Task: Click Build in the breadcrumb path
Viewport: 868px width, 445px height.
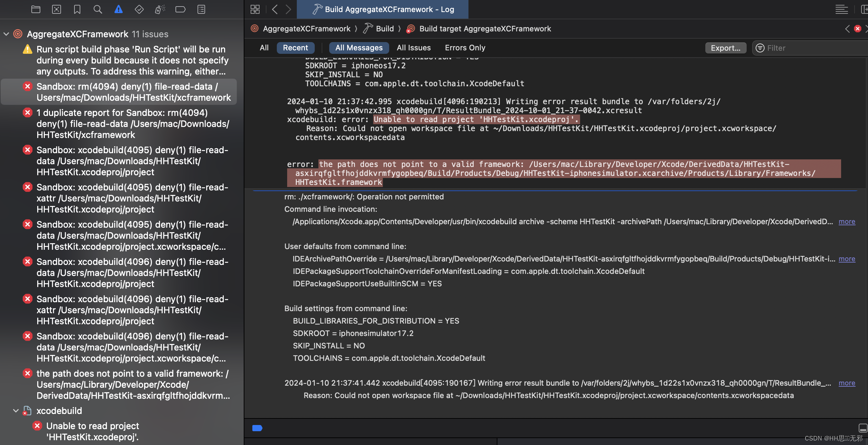Action: [x=385, y=29]
